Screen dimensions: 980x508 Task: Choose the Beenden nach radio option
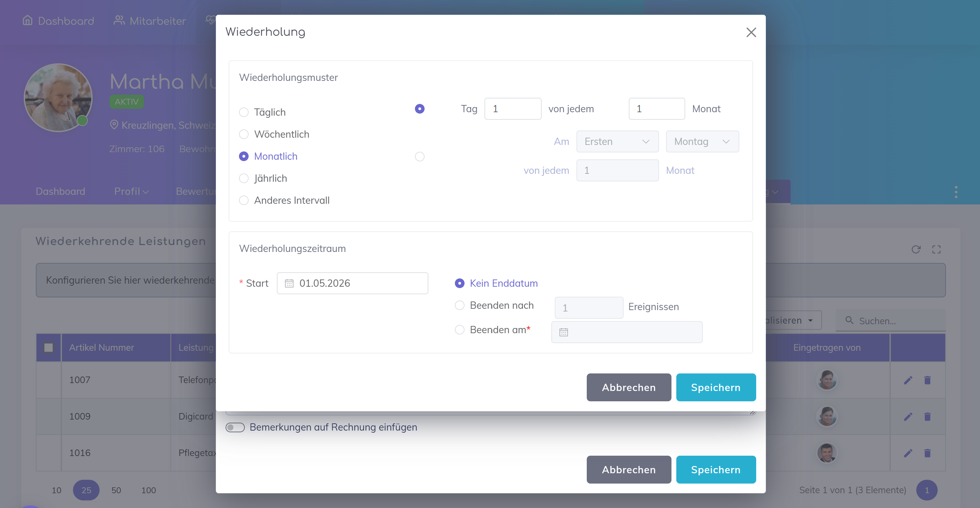460,305
